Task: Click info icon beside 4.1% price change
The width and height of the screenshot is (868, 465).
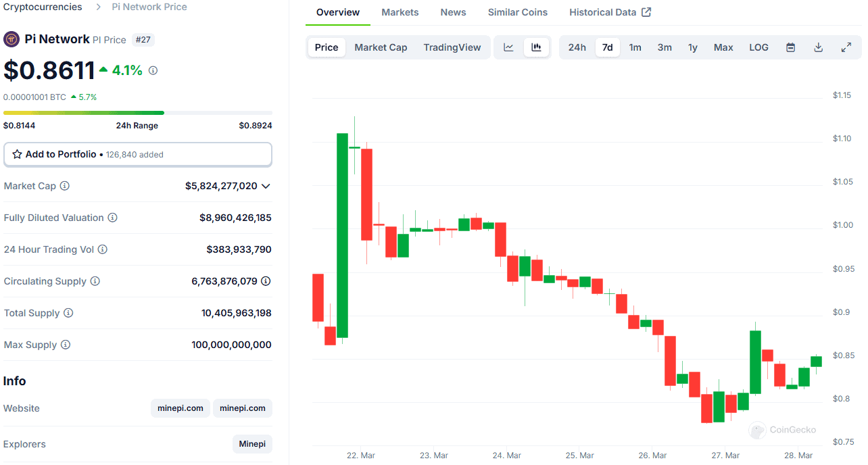Action: tap(153, 70)
